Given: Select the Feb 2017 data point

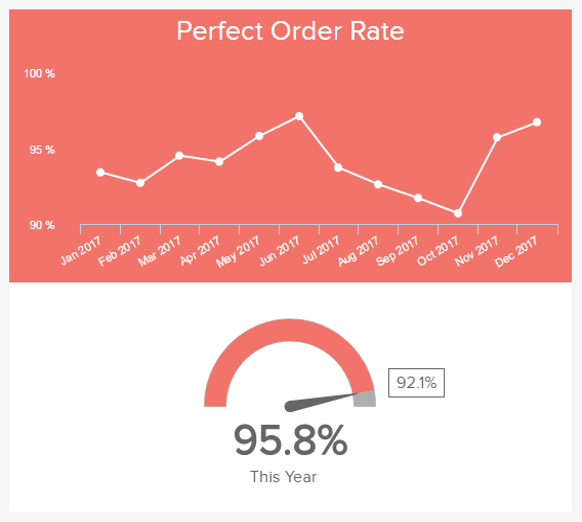Looking at the screenshot, I should pyautogui.click(x=140, y=183).
